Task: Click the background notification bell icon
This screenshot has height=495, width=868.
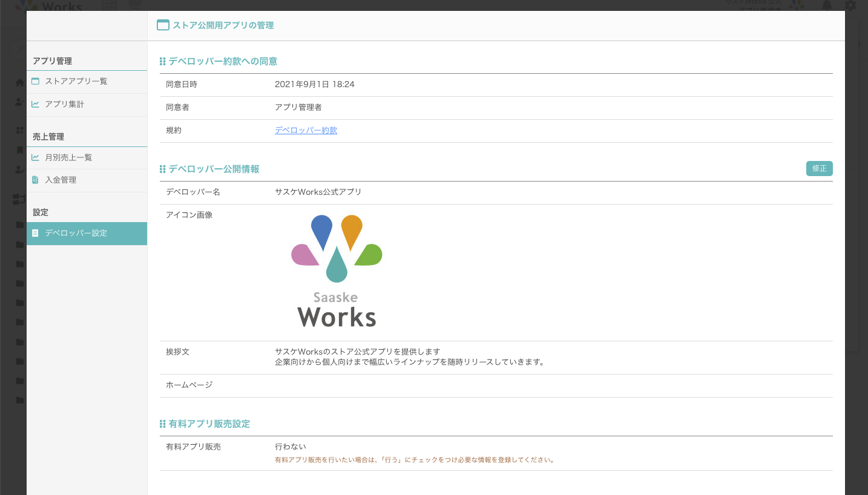Action: (x=827, y=5)
